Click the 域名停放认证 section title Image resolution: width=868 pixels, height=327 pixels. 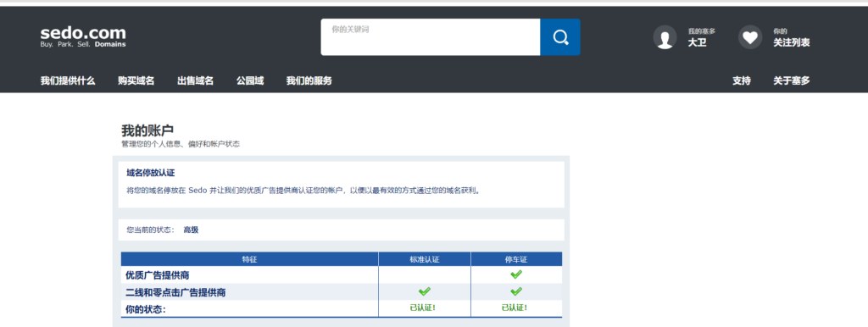tap(151, 173)
